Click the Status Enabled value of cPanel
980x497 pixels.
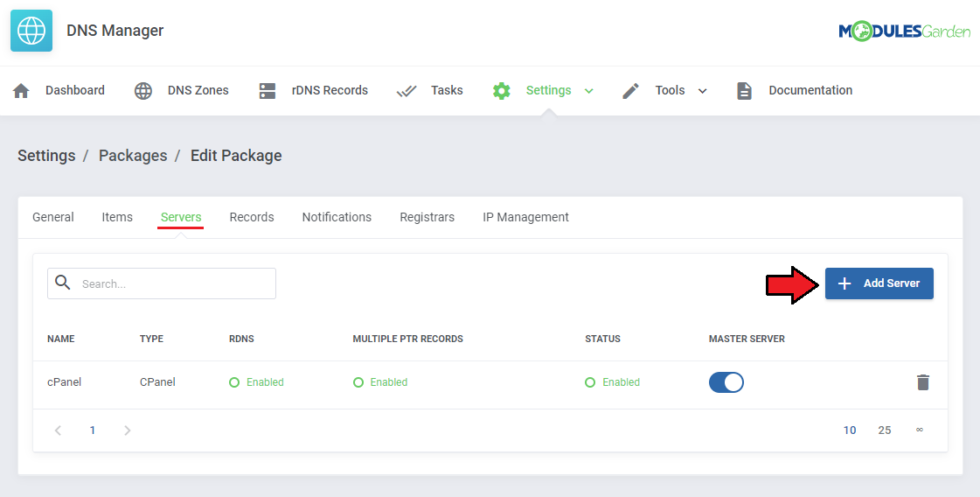tap(613, 381)
